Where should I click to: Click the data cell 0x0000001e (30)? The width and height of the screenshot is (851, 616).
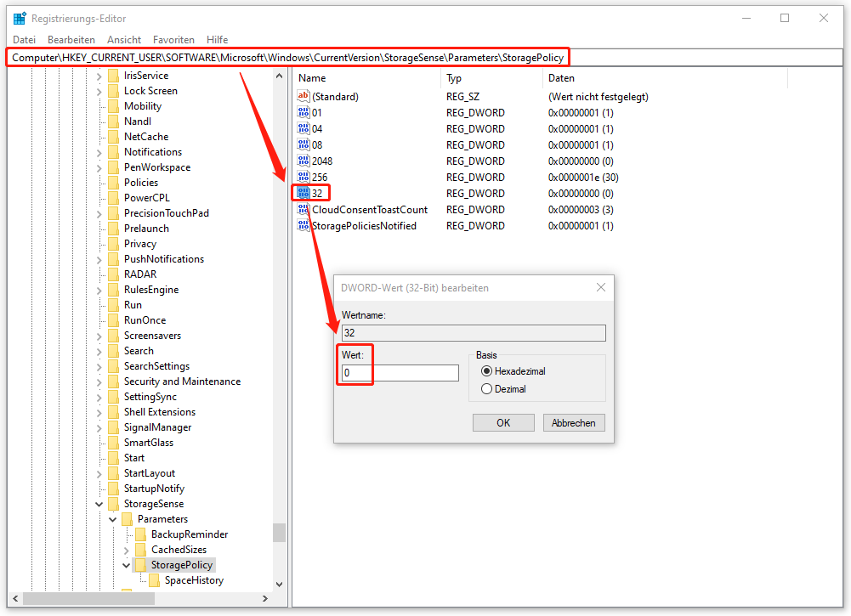(583, 178)
